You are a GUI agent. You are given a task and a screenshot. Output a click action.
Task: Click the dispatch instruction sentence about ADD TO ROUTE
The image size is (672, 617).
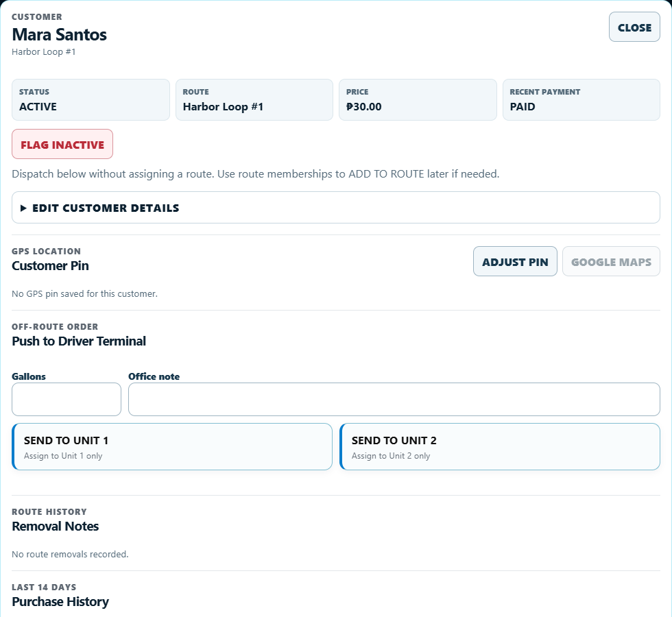click(x=255, y=174)
